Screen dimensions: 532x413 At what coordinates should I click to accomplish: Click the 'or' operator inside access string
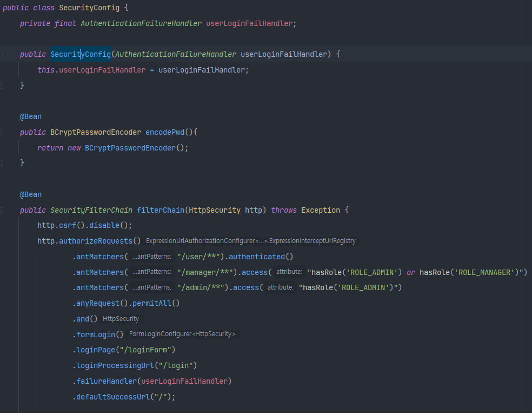click(411, 272)
